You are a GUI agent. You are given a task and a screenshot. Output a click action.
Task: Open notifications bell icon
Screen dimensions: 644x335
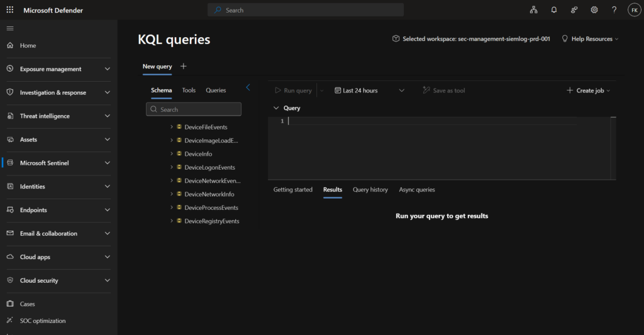pyautogui.click(x=553, y=10)
